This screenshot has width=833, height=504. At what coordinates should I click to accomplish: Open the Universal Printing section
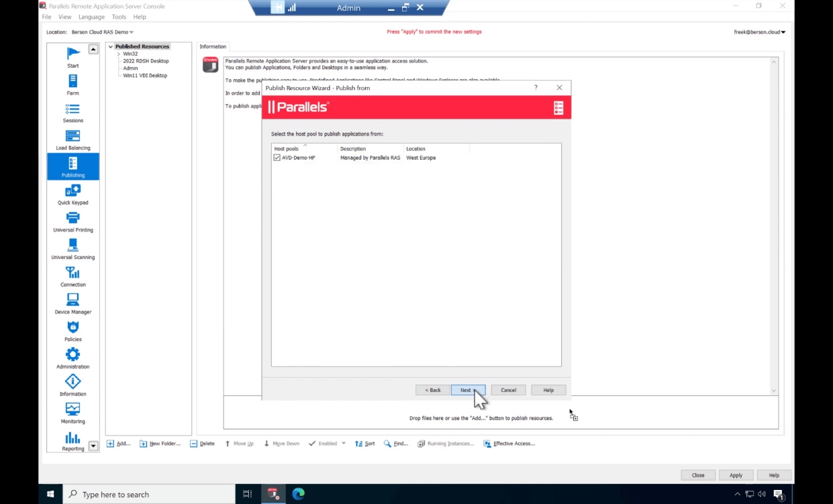click(72, 220)
